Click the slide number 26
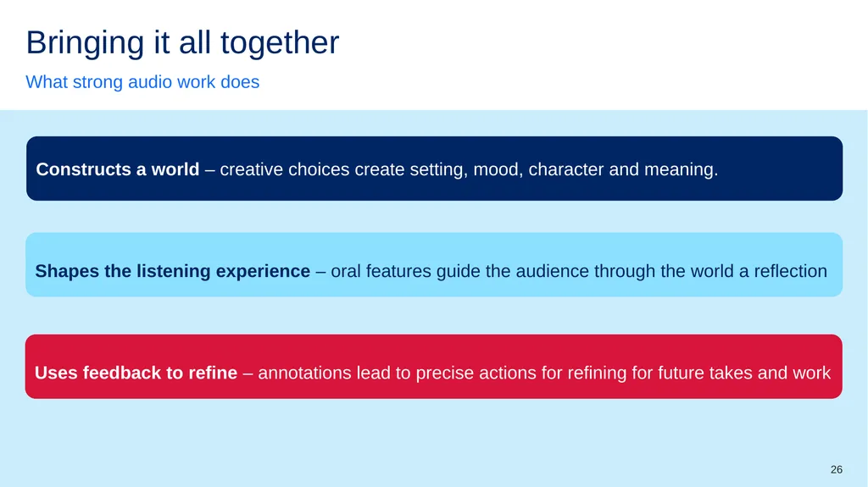The width and height of the screenshot is (868, 487). (x=837, y=469)
